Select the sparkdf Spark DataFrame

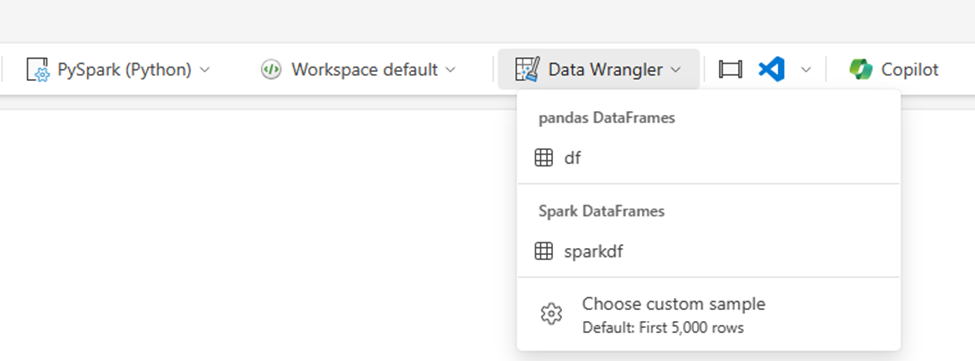click(709, 252)
